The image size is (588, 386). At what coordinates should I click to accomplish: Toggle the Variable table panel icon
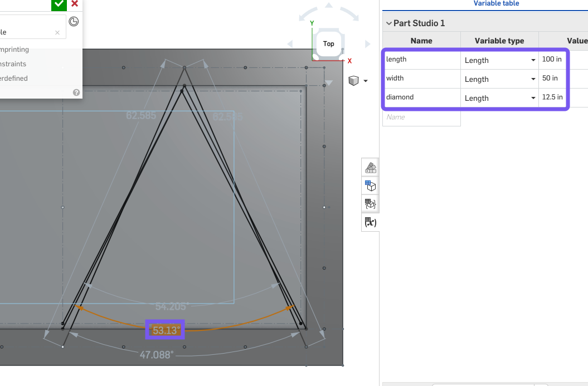(x=370, y=222)
